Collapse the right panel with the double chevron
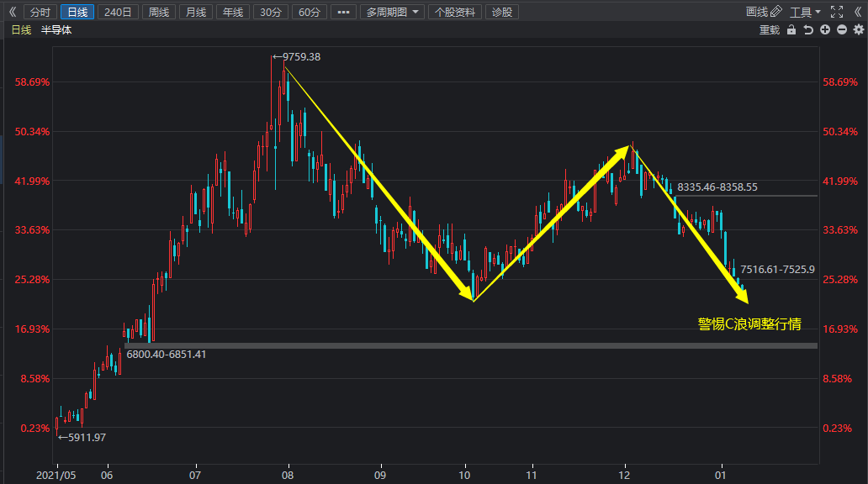Viewport: 868px width, 484px height. click(858, 12)
